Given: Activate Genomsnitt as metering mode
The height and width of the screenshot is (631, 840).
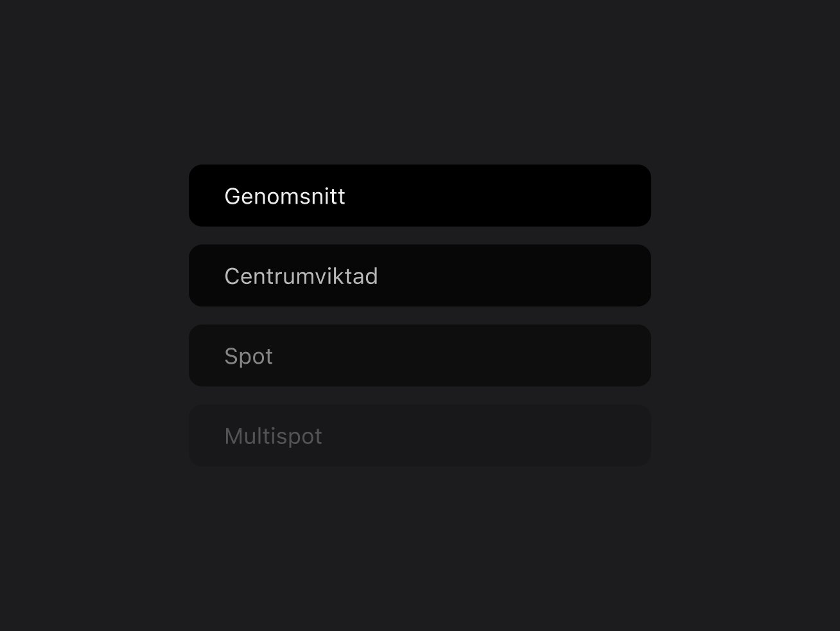Looking at the screenshot, I should (x=419, y=195).
